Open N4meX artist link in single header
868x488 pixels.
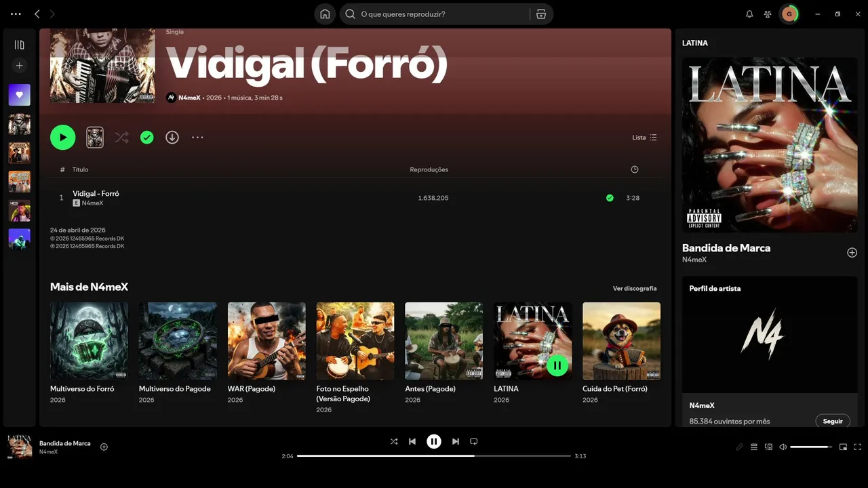tap(190, 98)
